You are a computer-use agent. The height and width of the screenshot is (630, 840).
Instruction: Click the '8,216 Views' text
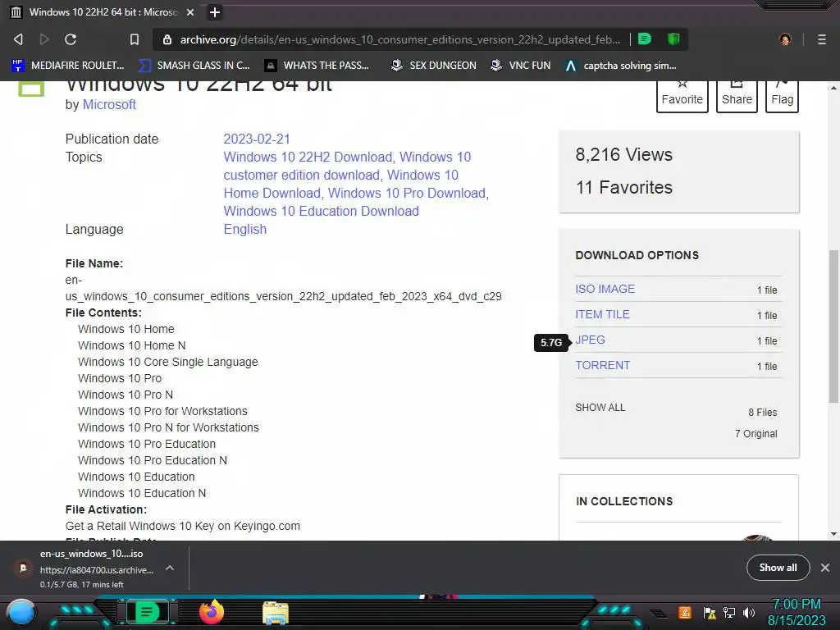624,155
